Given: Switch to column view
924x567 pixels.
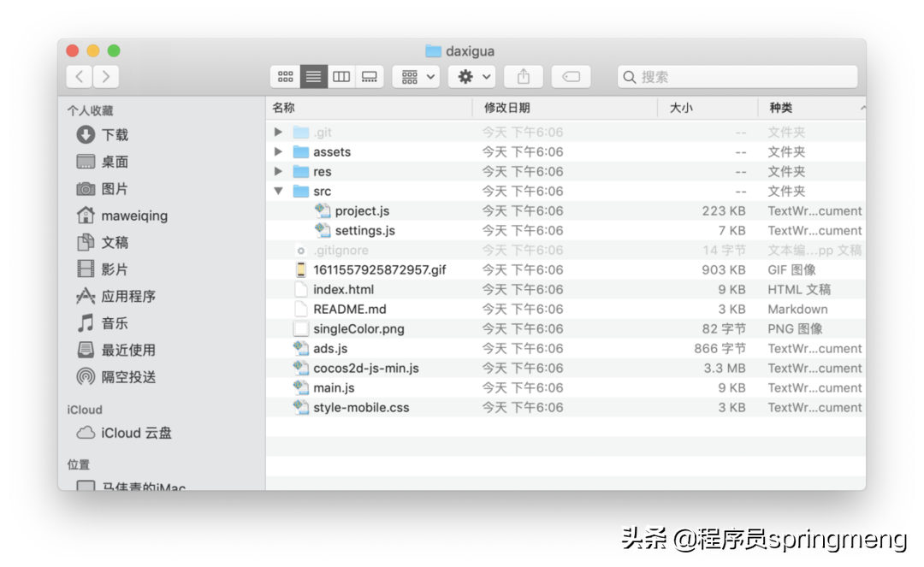Looking at the screenshot, I should 341,77.
